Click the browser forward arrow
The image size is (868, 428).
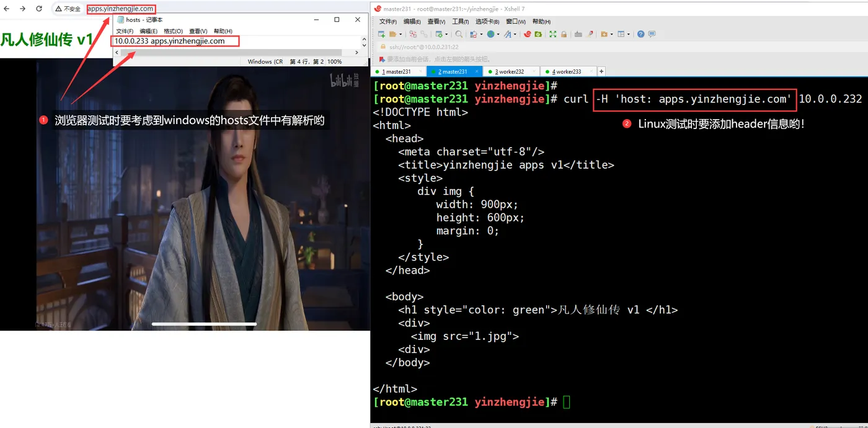coord(23,9)
